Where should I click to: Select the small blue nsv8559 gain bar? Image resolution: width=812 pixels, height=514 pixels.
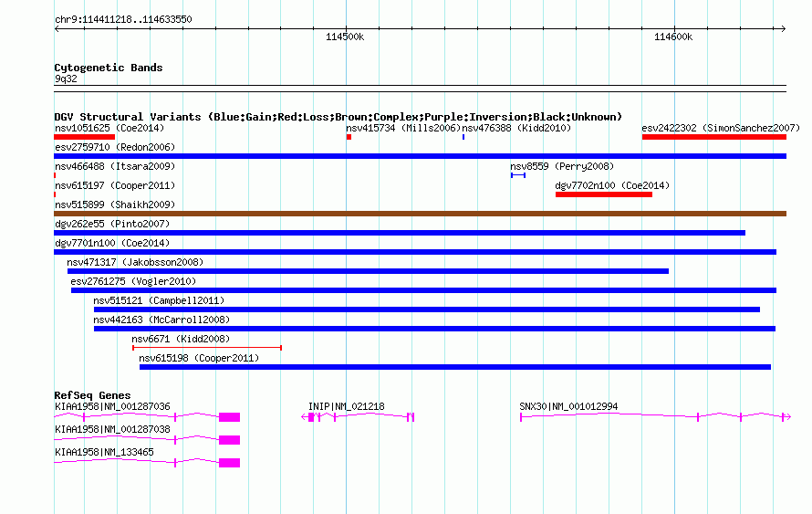518,175
